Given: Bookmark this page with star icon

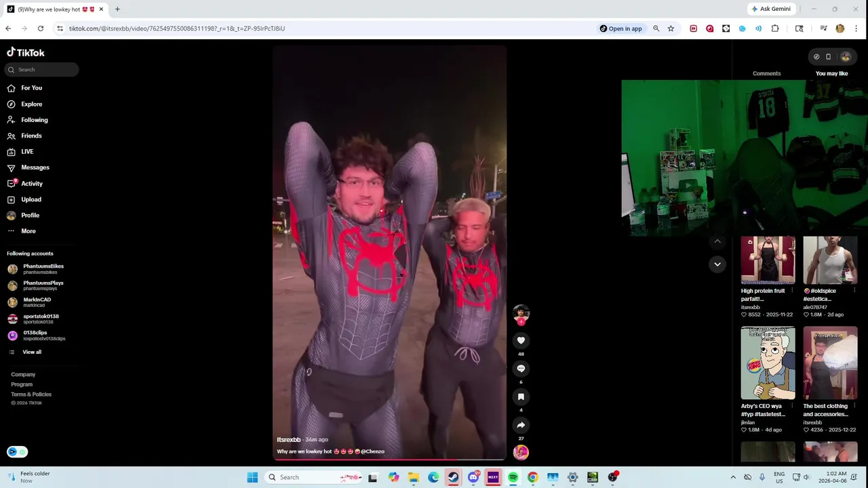Looking at the screenshot, I should 671,28.
